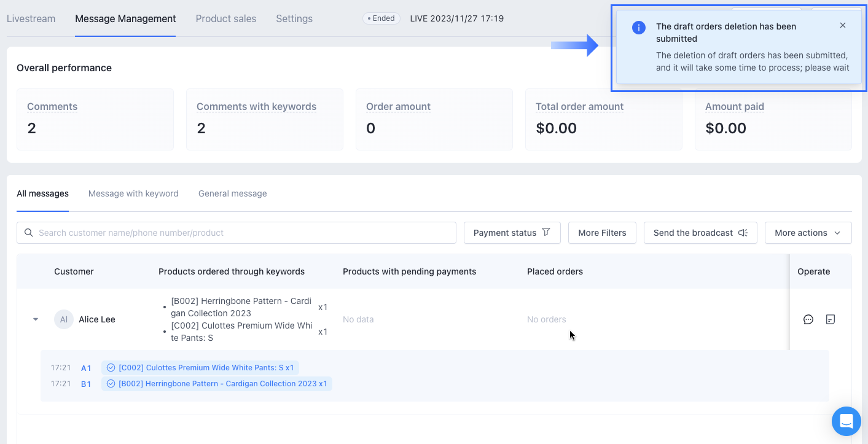Screen dimensions: 868x444
Task: Go to the Settings tab
Action: coord(294,18)
